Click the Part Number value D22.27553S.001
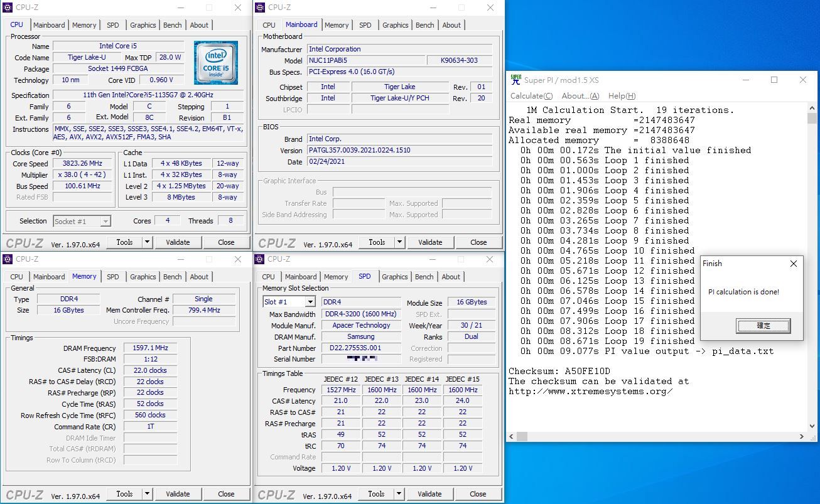Screen dimensions: 820x504 tap(362, 348)
